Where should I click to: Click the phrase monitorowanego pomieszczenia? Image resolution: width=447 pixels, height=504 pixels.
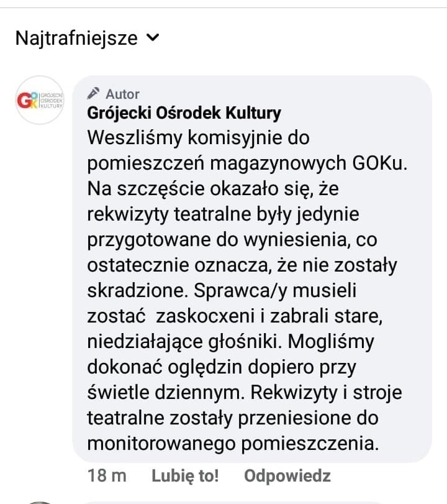tap(233, 444)
